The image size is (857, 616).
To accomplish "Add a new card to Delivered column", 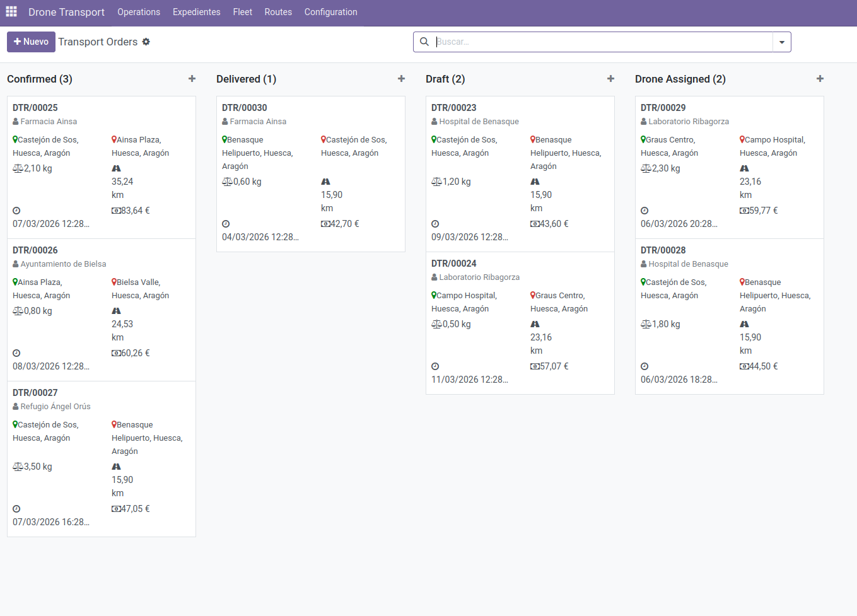I will point(401,78).
